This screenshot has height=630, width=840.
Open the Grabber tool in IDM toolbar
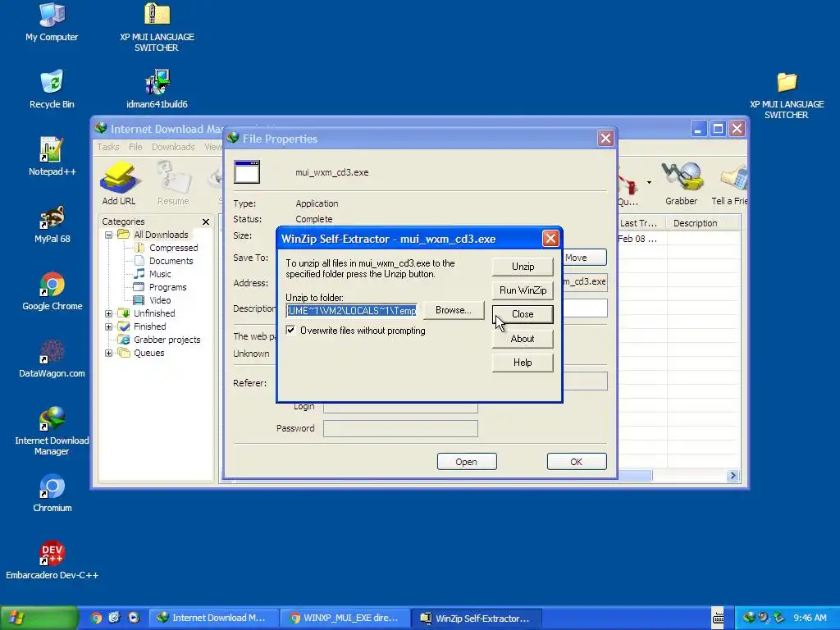(x=682, y=183)
